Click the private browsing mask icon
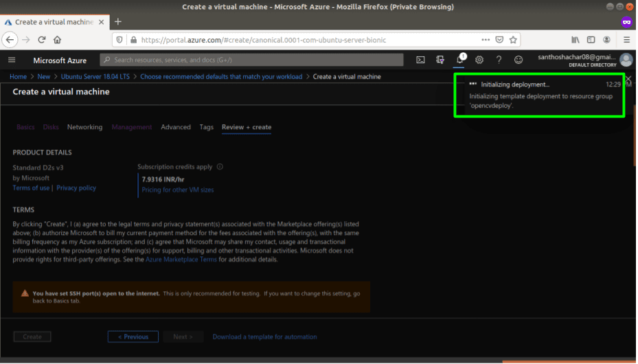Image resolution: width=638 pixels, height=364 pixels. click(x=626, y=22)
